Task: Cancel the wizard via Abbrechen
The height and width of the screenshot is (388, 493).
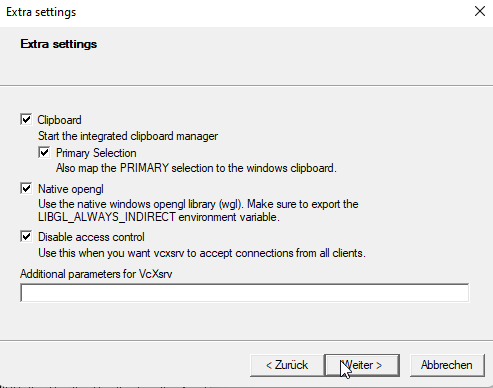Action: (447, 365)
